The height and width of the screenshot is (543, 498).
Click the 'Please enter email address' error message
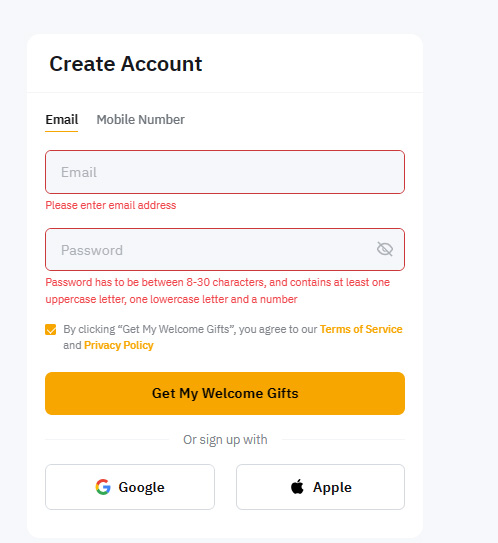111,205
